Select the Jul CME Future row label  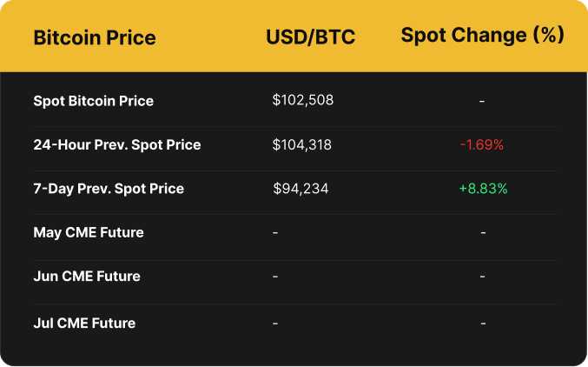pos(84,324)
